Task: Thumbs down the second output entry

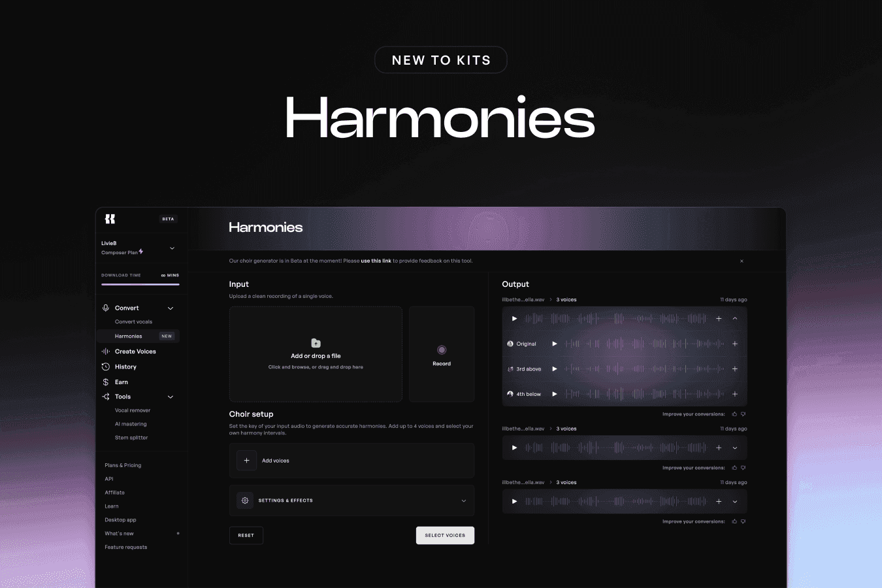Action: coord(743,468)
